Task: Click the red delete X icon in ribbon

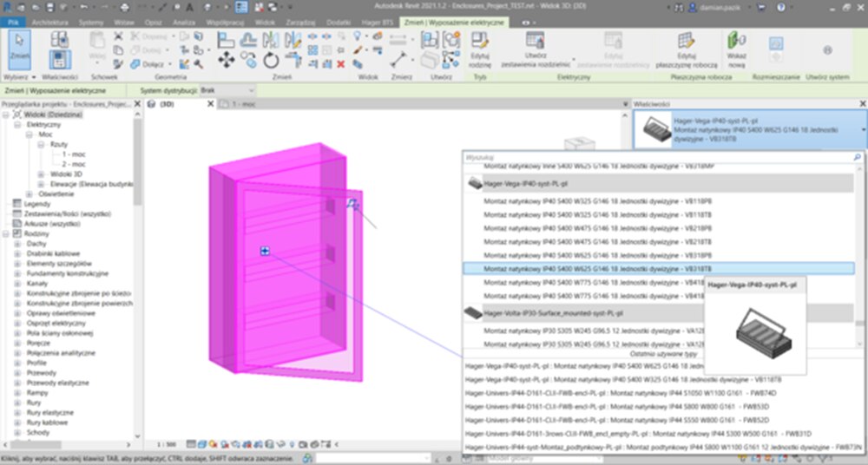Action: pyautogui.click(x=341, y=63)
